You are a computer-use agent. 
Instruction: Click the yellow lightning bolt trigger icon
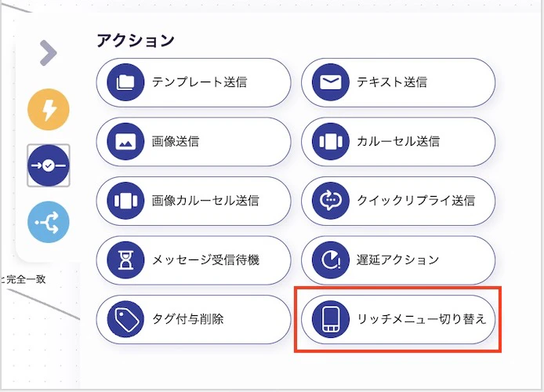[x=49, y=109]
